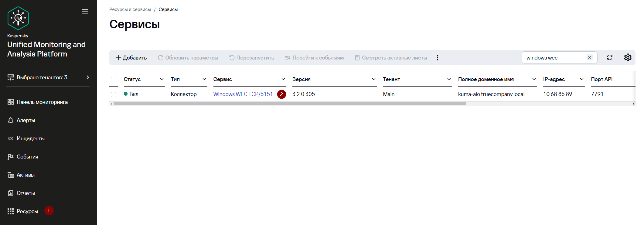Image resolution: width=644 pixels, height=225 pixels.
Task: Click the table's horizontal scrollbar thumb
Action: pyautogui.click(x=290, y=104)
